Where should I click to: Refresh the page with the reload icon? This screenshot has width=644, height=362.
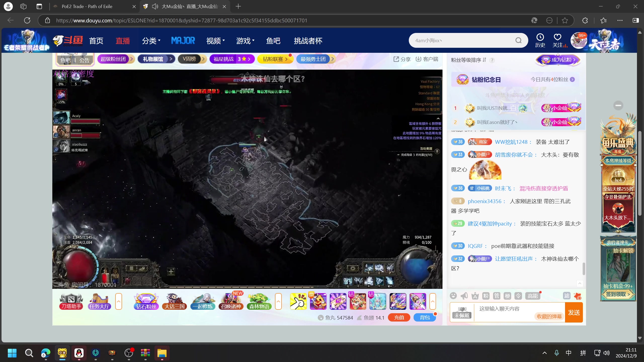(27, 20)
